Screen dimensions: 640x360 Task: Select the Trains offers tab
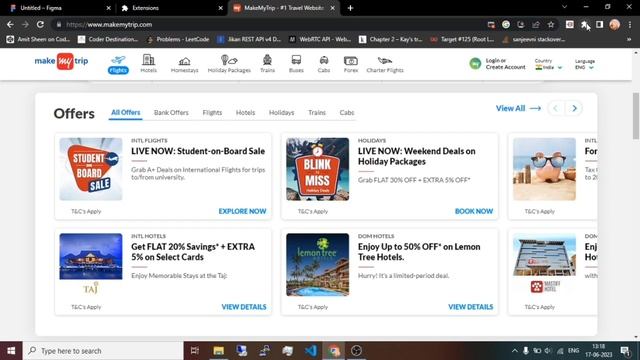pyautogui.click(x=317, y=112)
